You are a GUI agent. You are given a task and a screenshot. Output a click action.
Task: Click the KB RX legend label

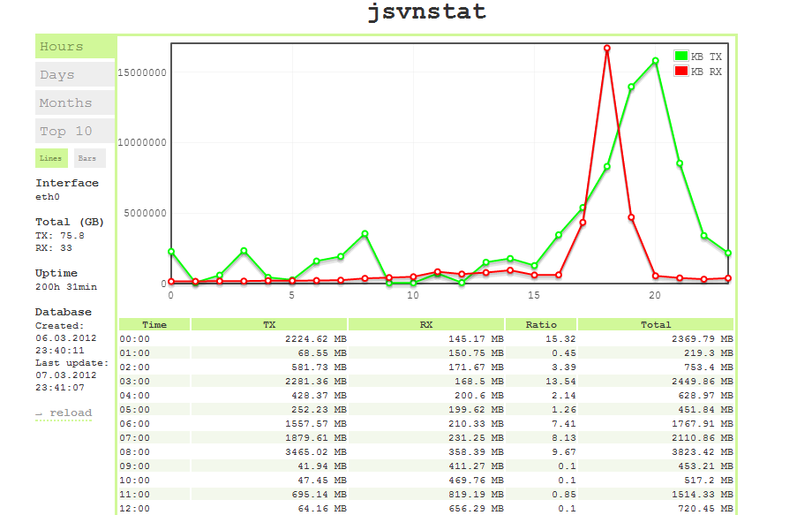pos(706,72)
